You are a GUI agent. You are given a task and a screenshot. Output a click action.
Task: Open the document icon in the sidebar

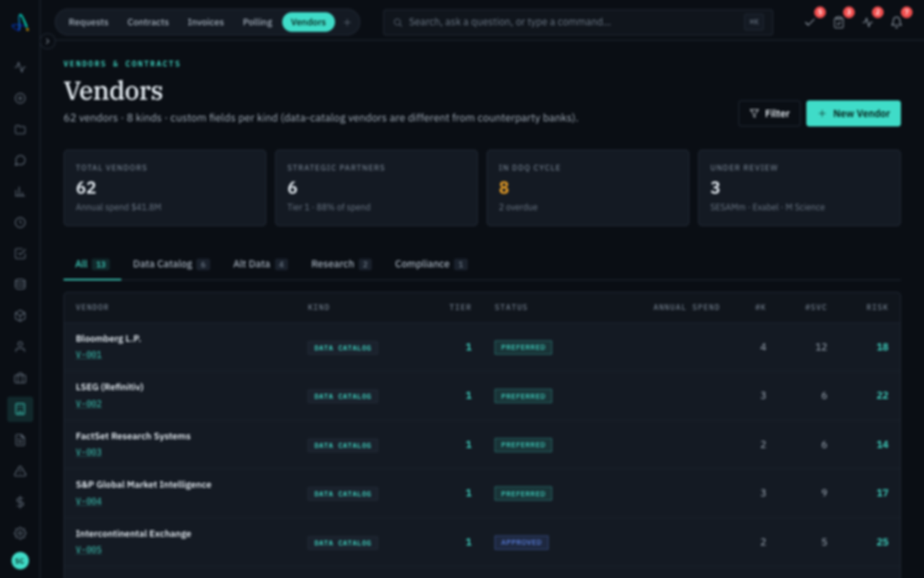pyautogui.click(x=20, y=440)
